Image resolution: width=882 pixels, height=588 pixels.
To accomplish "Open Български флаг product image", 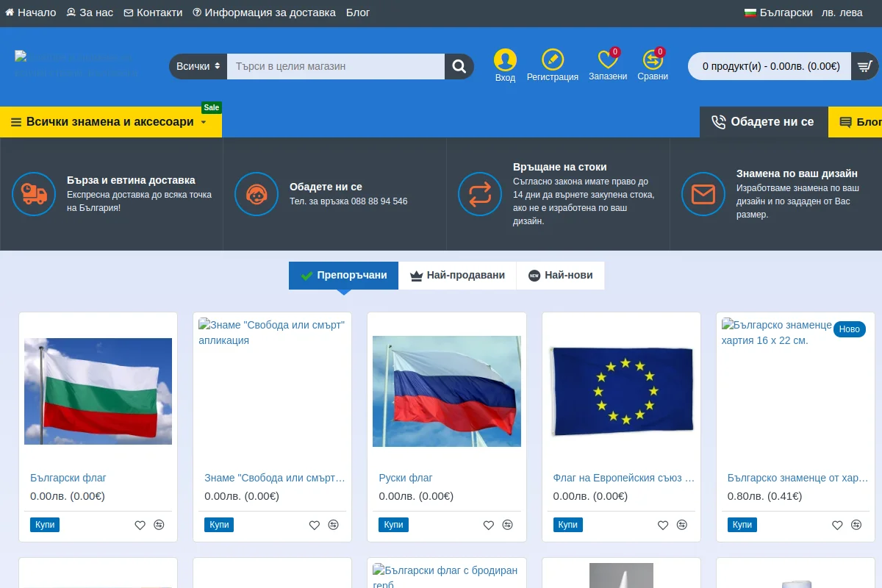I will (98, 391).
